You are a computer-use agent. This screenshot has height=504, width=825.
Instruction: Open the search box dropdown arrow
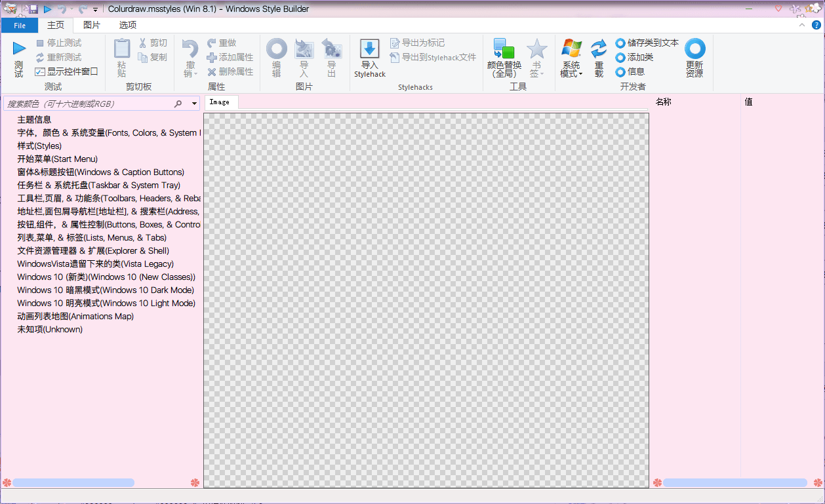pyautogui.click(x=194, y=104)
